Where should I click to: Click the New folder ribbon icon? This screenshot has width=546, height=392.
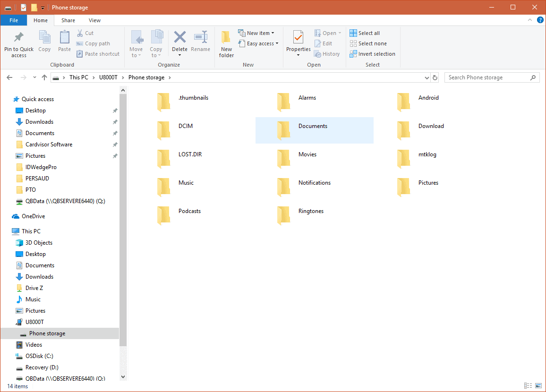point(226,38)
